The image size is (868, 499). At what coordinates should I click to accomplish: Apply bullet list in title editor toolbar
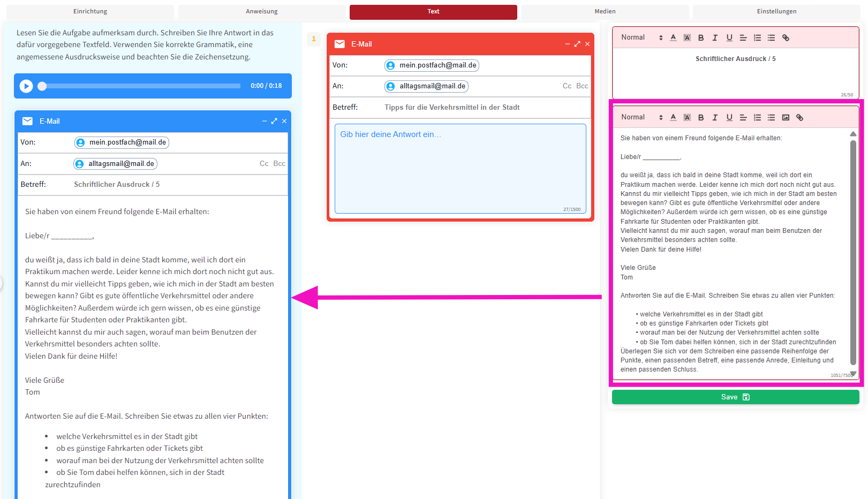click(771, 38)
